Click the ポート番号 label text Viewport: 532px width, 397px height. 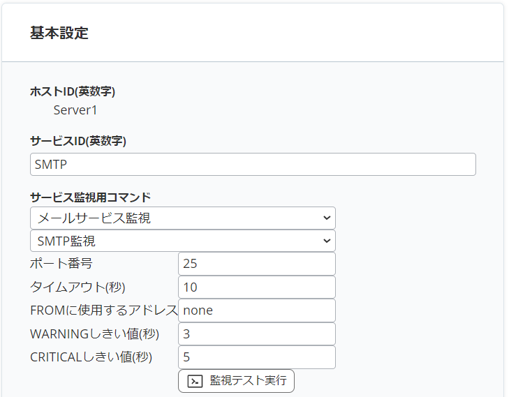pos(61,264)
